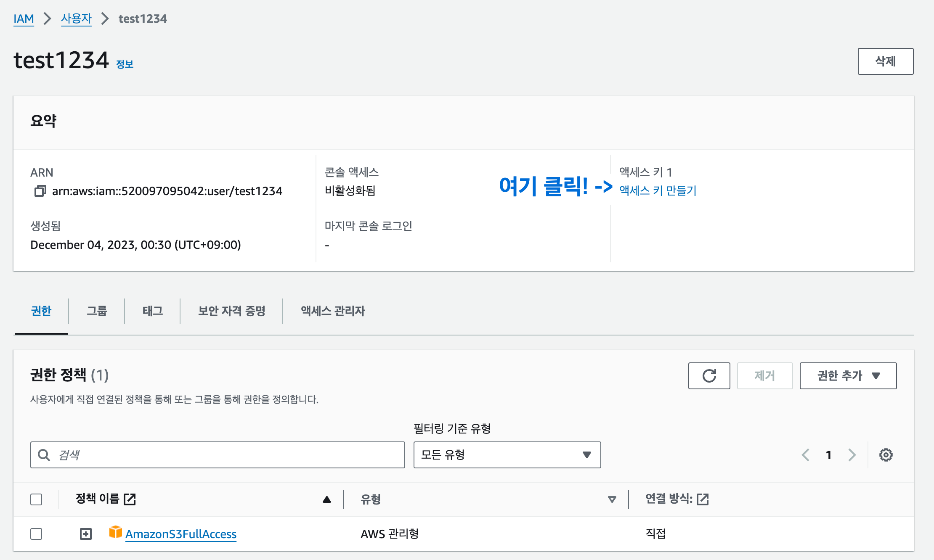Click the policy 검색 search field
The width and height of the screenshot is (934, 560).
[218, 455]
